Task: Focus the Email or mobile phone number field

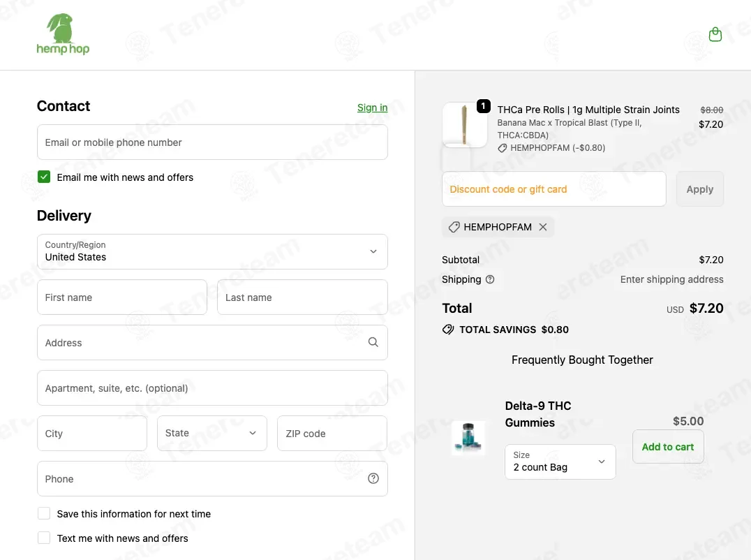Action: pyautogui.click(x=212, y=142)
